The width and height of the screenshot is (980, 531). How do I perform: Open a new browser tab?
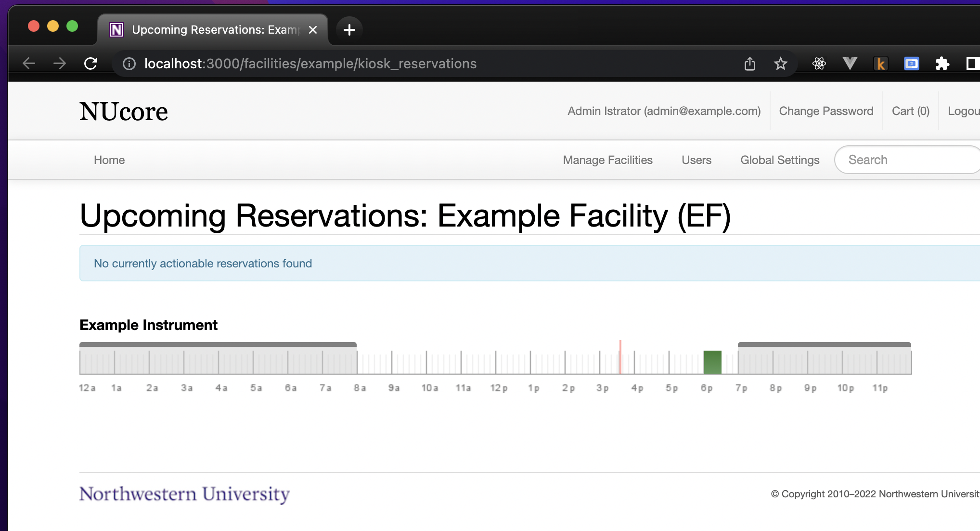[x=349, y=30]
